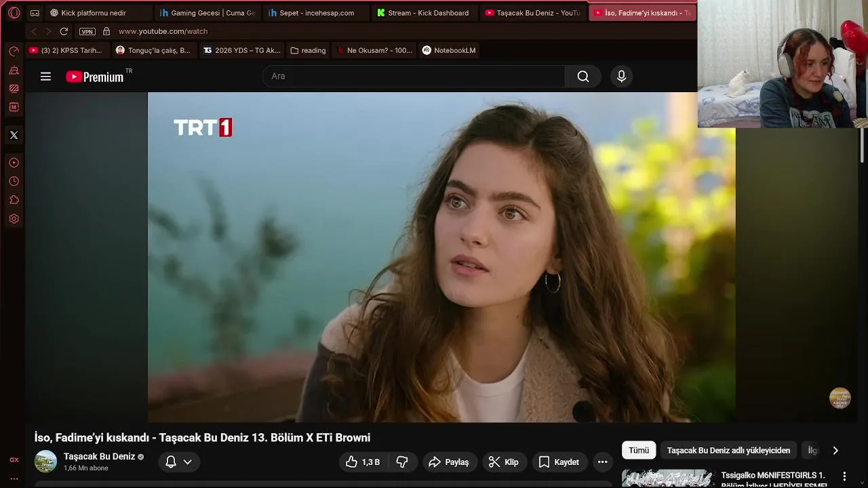Click the YouTube search magnifier button

(583, 76)
